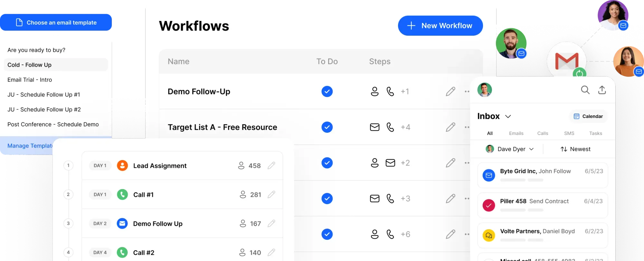Viewport: 644px width, 261px height.
Task: Click the phone step icon on Target List A row
Action: (390, 127)
